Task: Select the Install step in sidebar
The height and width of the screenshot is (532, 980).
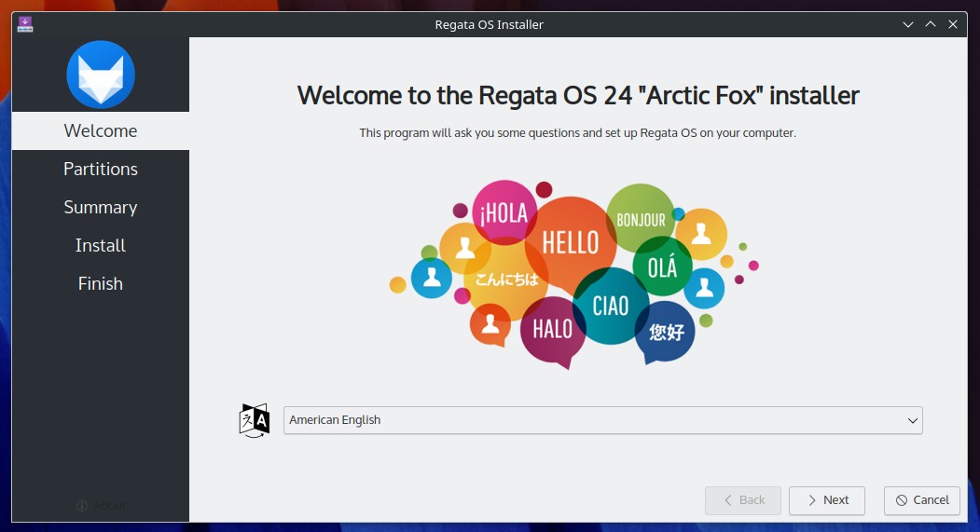Action: [x=100, y=245]
